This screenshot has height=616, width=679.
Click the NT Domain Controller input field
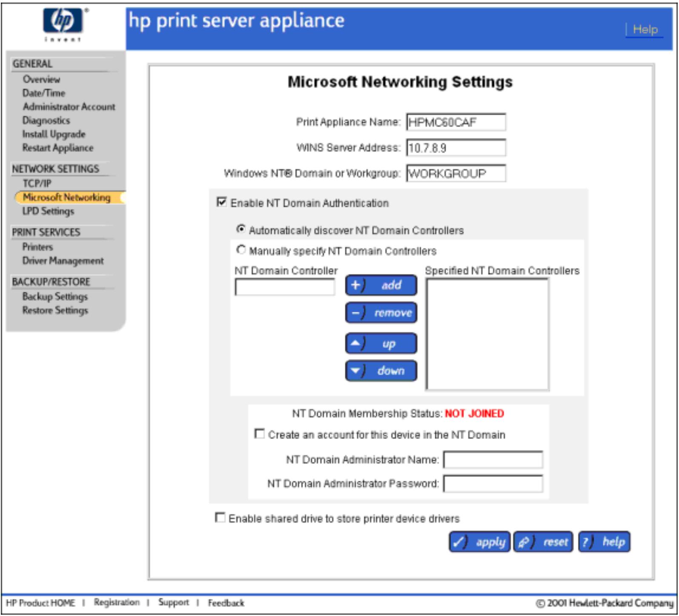[x=285, y=287]
